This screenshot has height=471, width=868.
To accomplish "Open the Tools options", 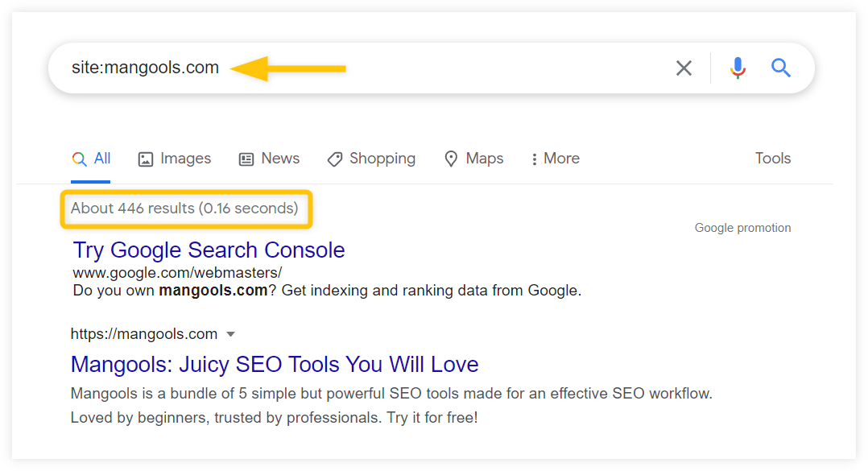I will point(773,159).
